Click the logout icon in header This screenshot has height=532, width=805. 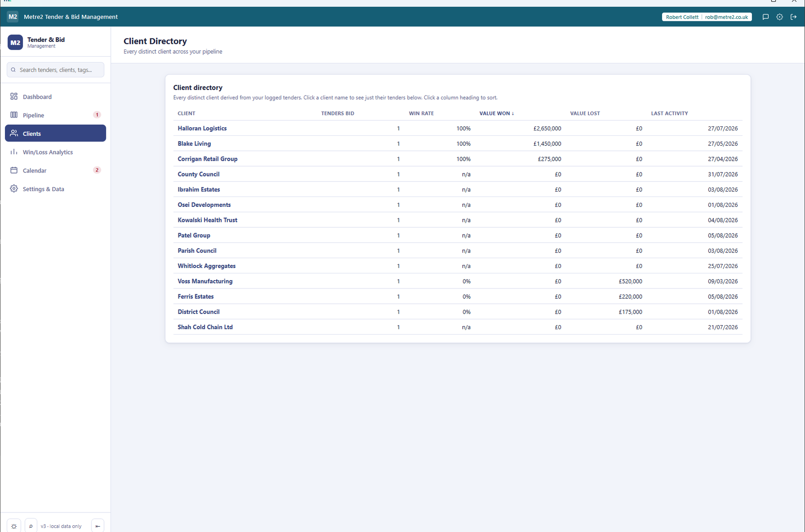793,17
